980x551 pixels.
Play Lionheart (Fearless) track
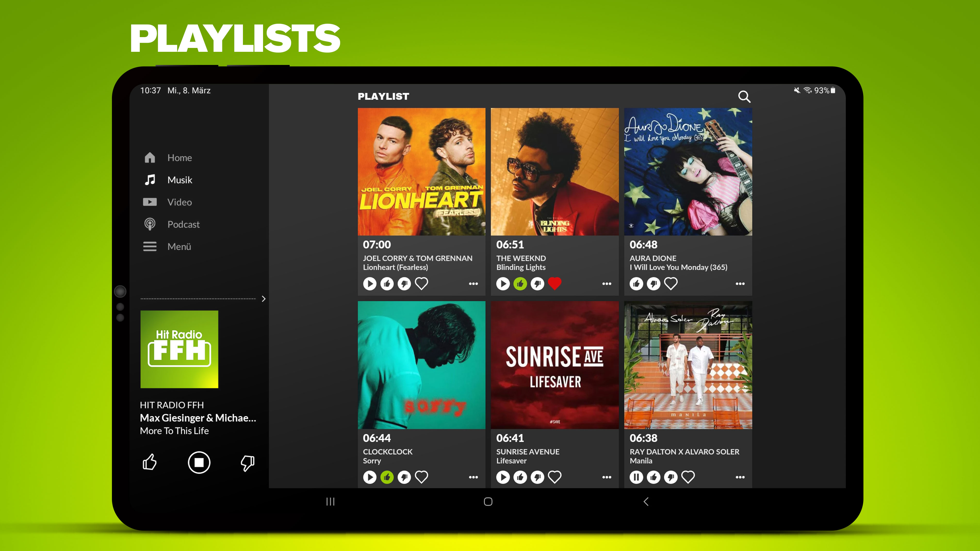(x=369, y=284)
